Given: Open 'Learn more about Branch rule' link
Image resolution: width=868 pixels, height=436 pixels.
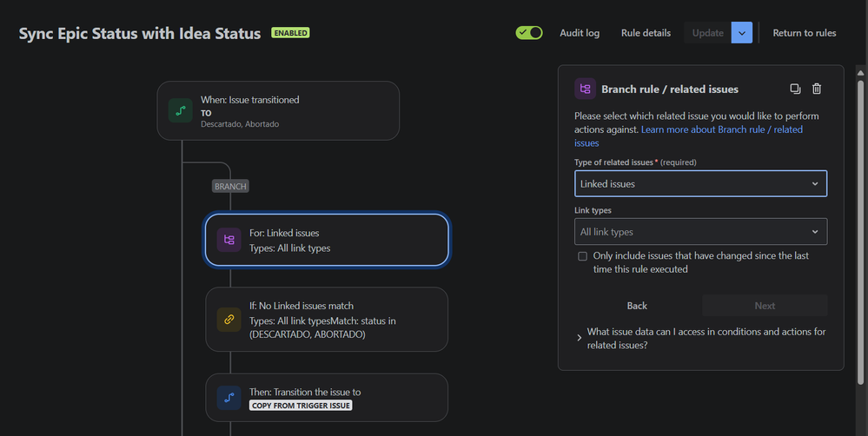Looking at the screenshot, I should (x=721, y=129).
